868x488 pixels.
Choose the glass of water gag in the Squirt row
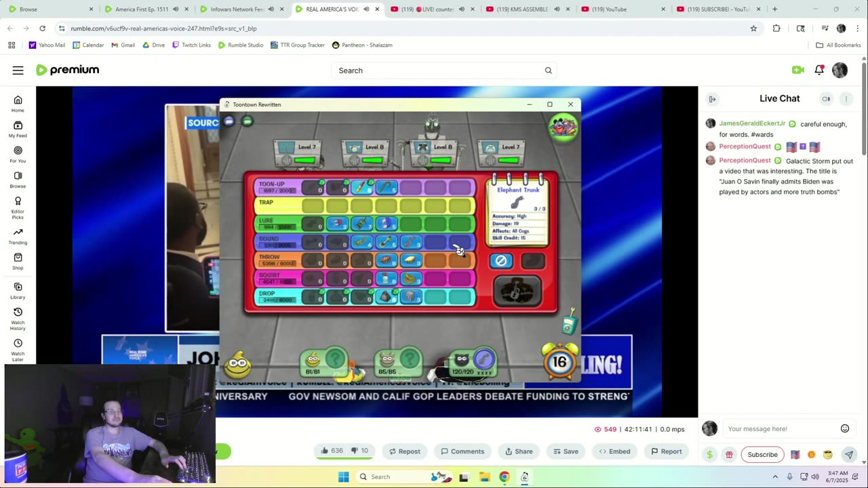coord(386,279)
